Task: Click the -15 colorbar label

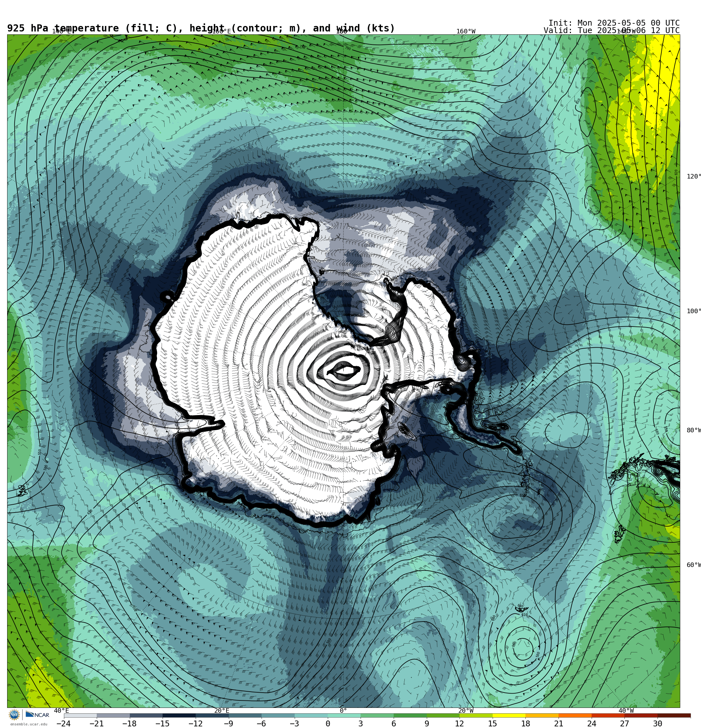Action: pyautogui.click(x=162, y=723)
